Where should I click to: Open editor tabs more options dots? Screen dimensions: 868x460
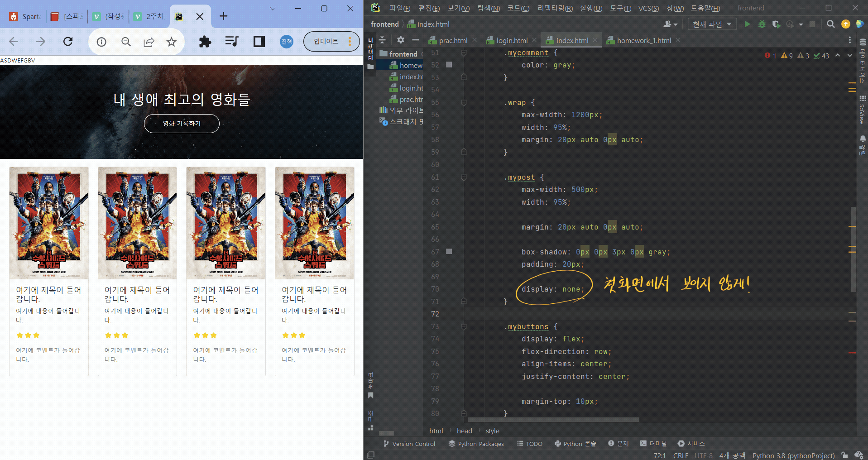click(x=849, y=40)
